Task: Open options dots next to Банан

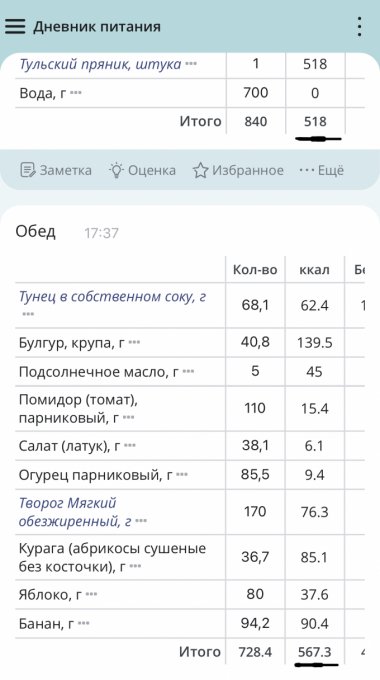Action: pyautogui.click(x=84, y=623)
